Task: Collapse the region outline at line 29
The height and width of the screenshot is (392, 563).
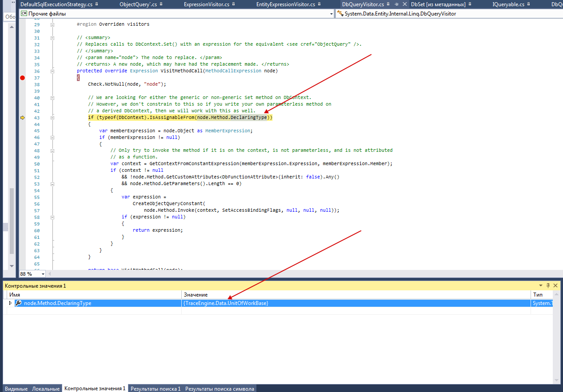Action: [x=52, y=24]
